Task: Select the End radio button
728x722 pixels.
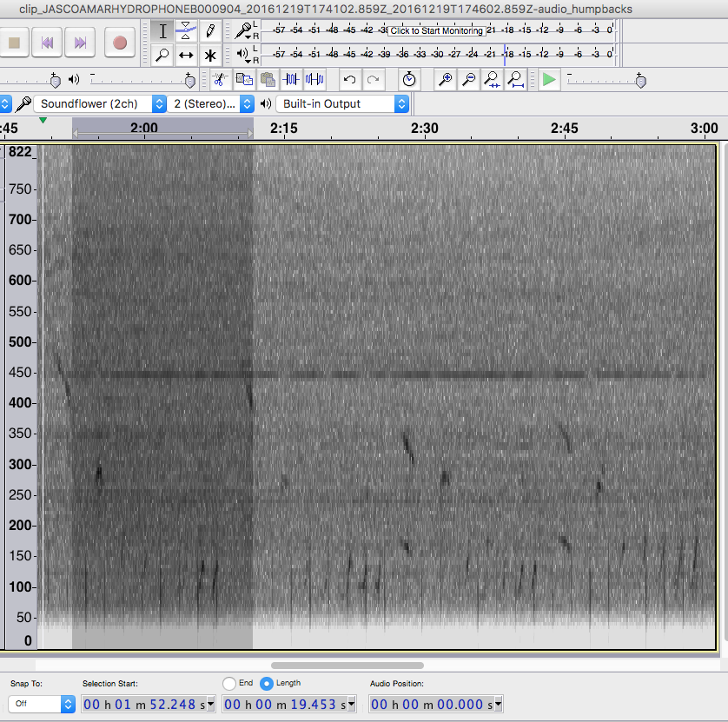Action: click(x=229, y=683)
